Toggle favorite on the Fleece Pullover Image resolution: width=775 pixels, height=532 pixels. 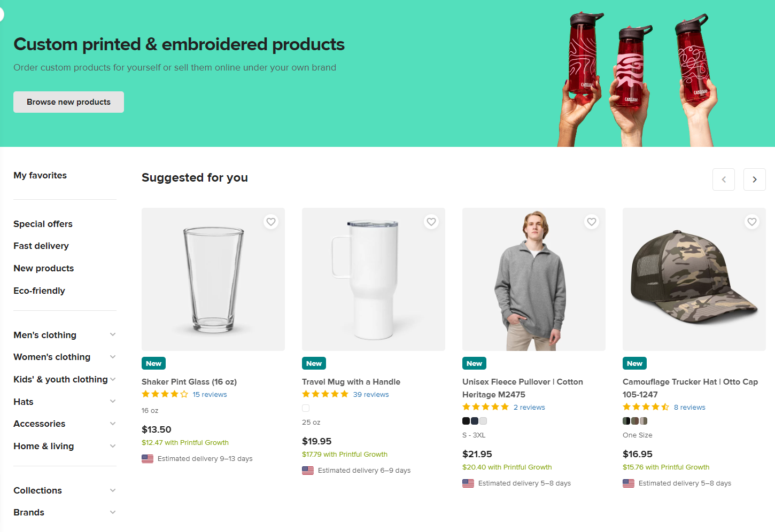[x=592, y=221]
